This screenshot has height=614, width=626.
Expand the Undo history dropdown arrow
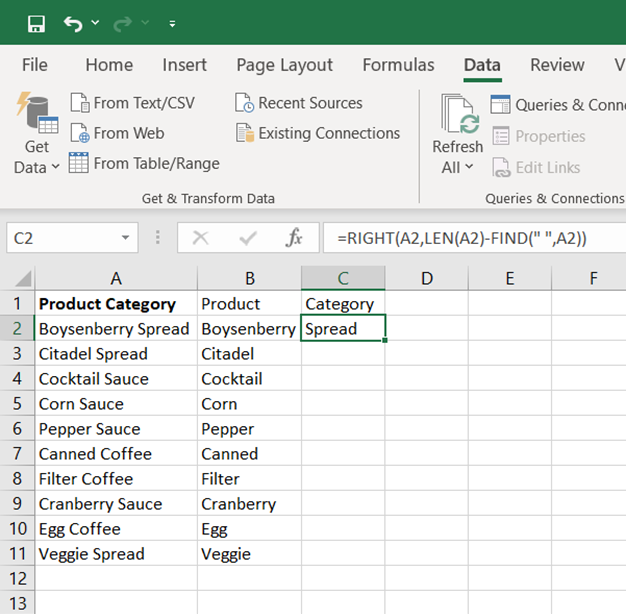coord(95,22)
